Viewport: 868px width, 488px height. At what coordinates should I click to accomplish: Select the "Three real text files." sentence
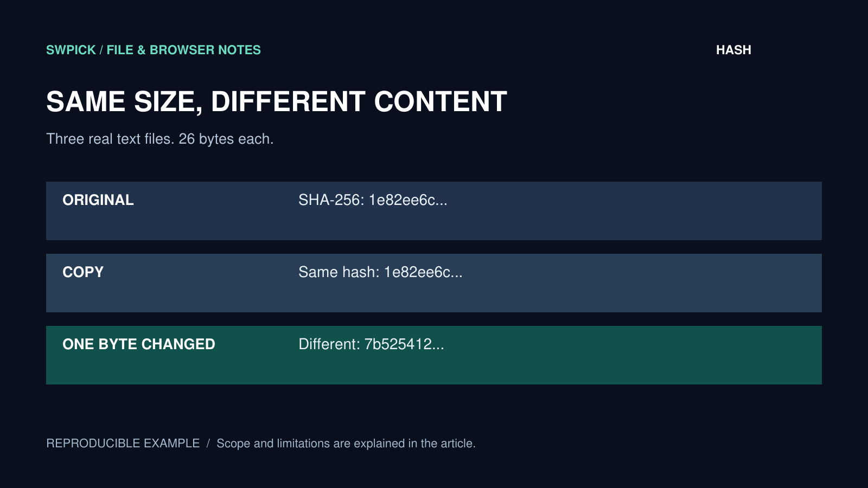(x=110, y=139)
